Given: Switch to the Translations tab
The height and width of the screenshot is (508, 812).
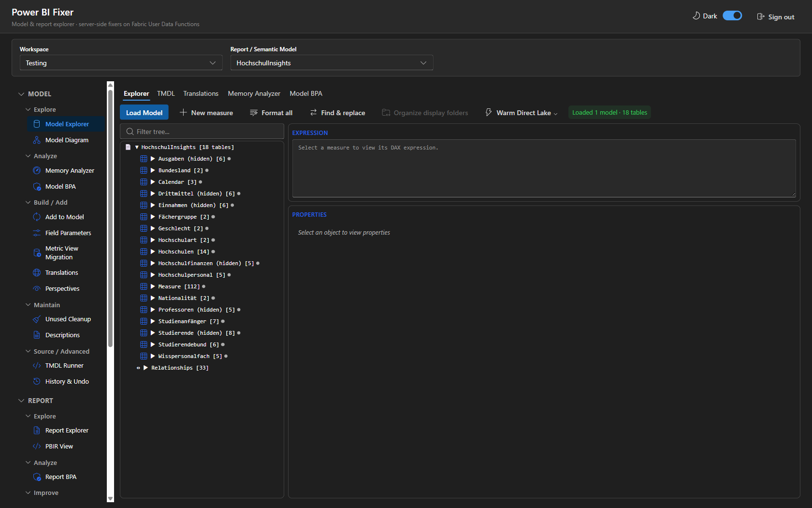Looking at the screenshot, I should tap(201, 93).
